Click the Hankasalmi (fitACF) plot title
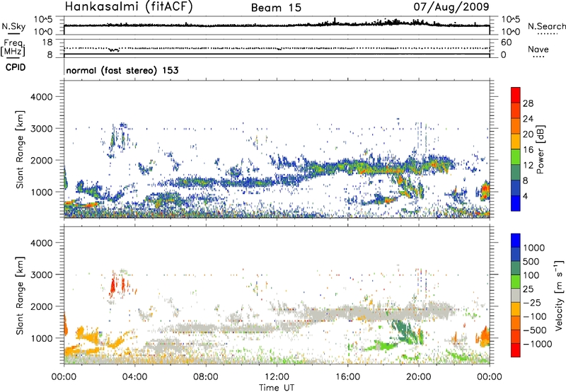Viewport: 566px width, 392px height. click(x=129, y=7)
